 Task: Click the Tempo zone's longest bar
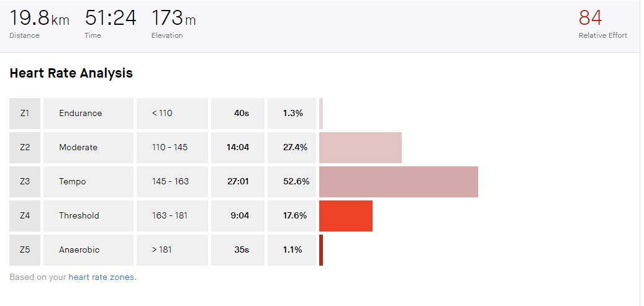pos(398,182)
